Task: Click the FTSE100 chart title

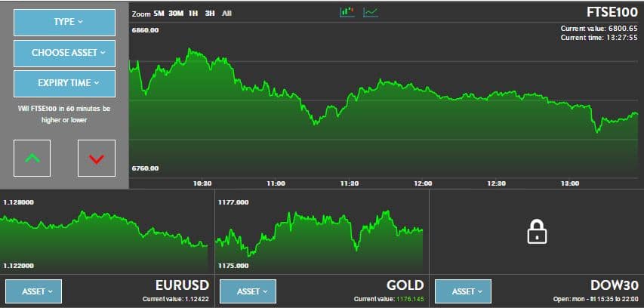Action: (612, 12)
